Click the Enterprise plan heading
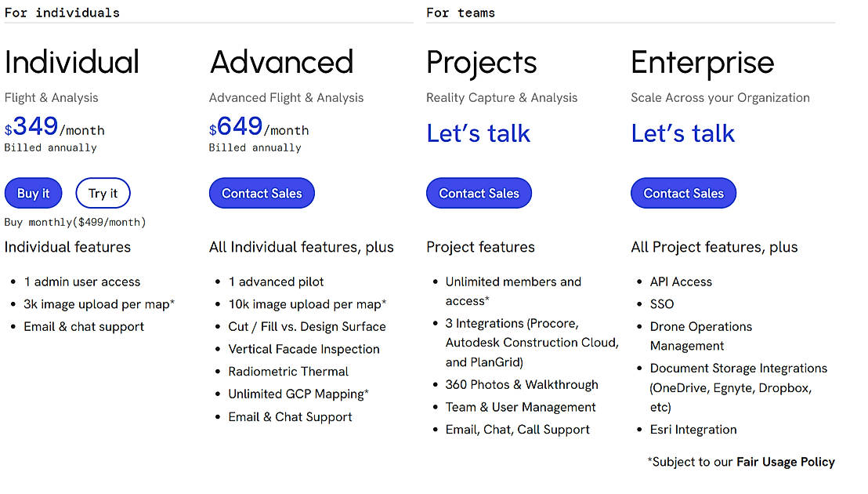 pyautogui.click(x=702, y=63)
